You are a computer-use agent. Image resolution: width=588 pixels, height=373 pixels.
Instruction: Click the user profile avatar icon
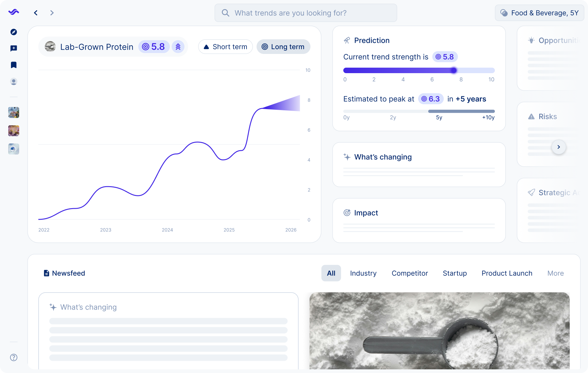pos(13,81)
